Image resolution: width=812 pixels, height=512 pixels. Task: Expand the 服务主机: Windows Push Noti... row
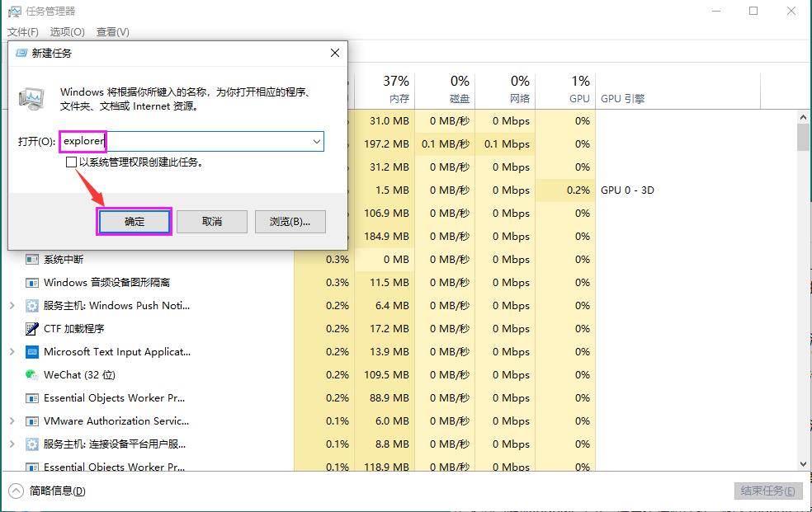pyautogui.click(x=12, y=306)
